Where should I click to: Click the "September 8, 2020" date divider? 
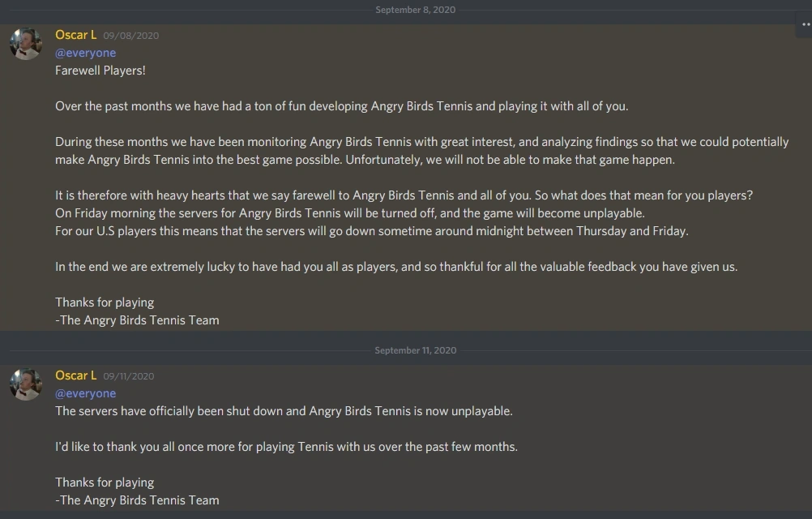(415, 10)
